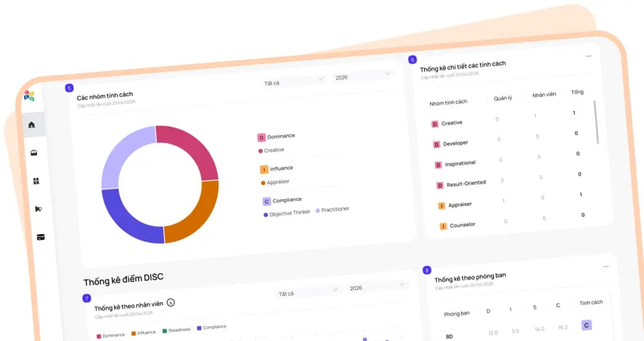This screenshot has height=341, width=644.
Task: Click the Nhân viên column header
Action: coord(544,95)
